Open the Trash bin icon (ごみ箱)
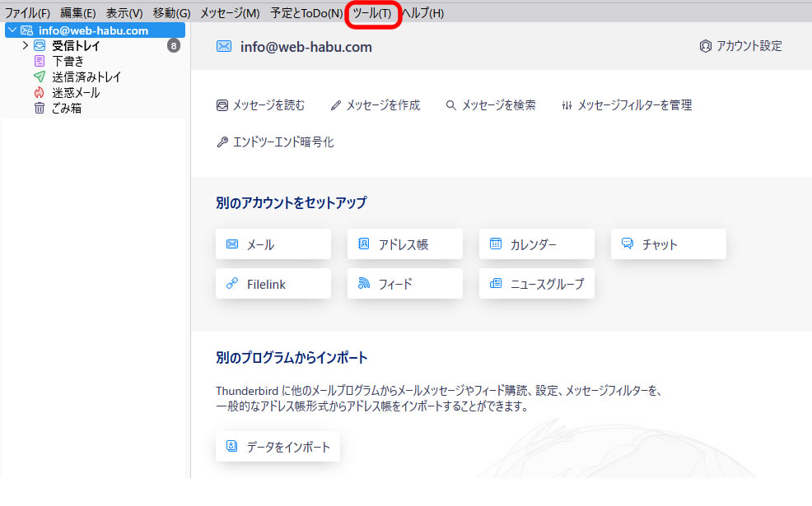 [40, 108]
